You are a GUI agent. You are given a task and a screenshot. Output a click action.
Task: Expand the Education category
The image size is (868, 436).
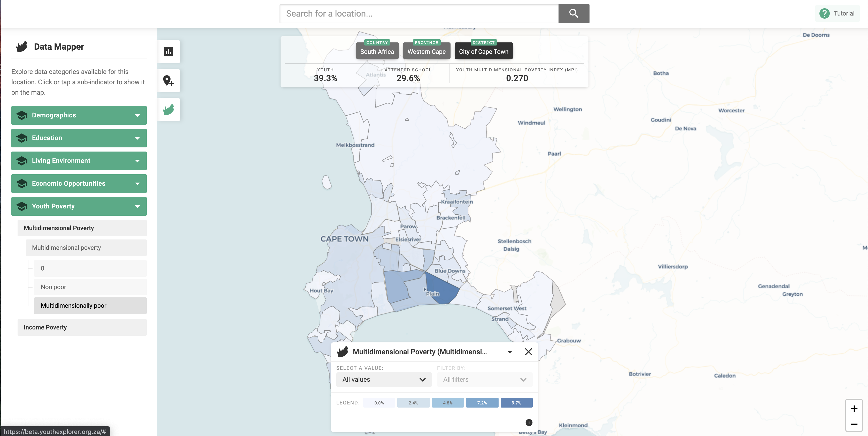[x=79, y=138]
